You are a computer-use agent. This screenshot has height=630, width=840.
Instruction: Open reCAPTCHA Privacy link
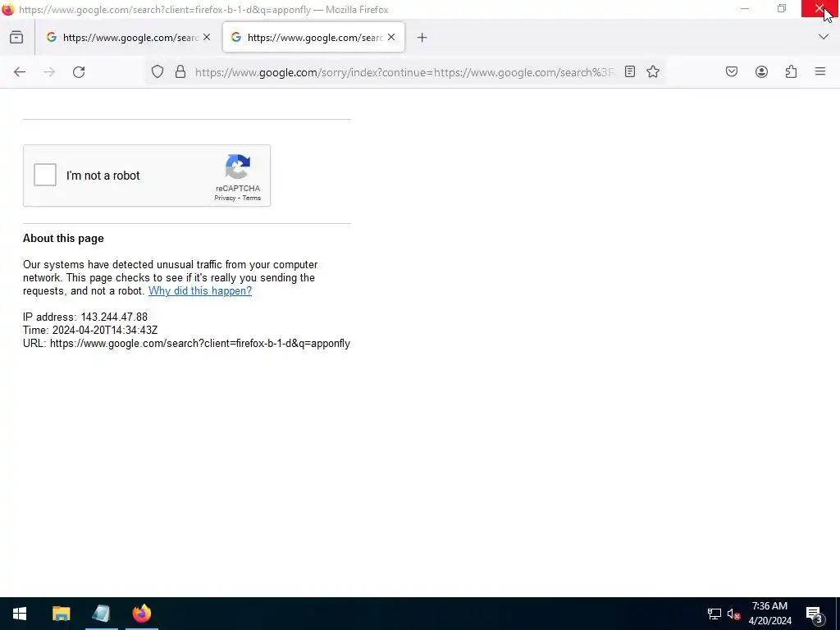point(225,199)
